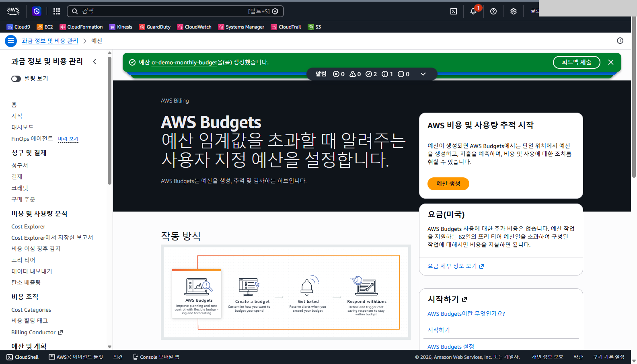
Task: Focus the top 검색 search field
Action: point(175,11)
